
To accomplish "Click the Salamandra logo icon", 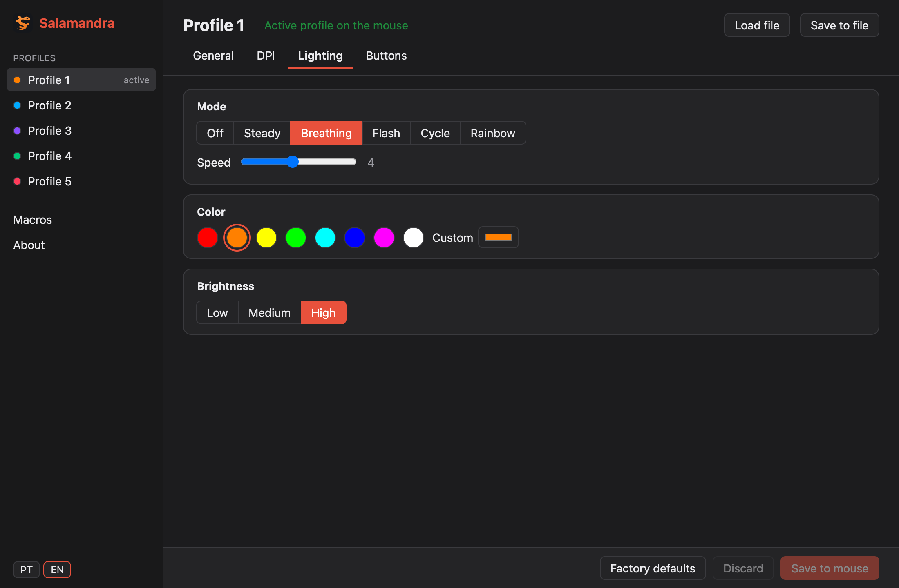I will click(23, 23).
